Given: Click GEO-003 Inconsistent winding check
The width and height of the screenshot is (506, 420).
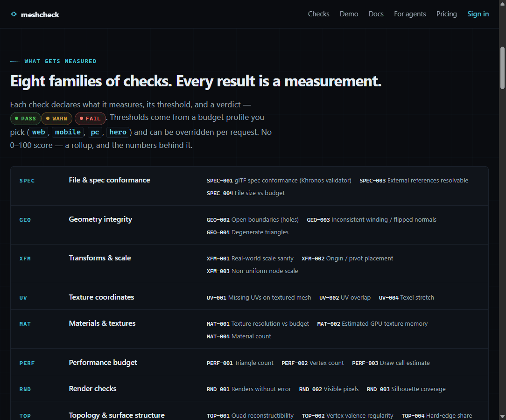Looking at the screenshot, I should pyautogui.click(x=372, y=220).
